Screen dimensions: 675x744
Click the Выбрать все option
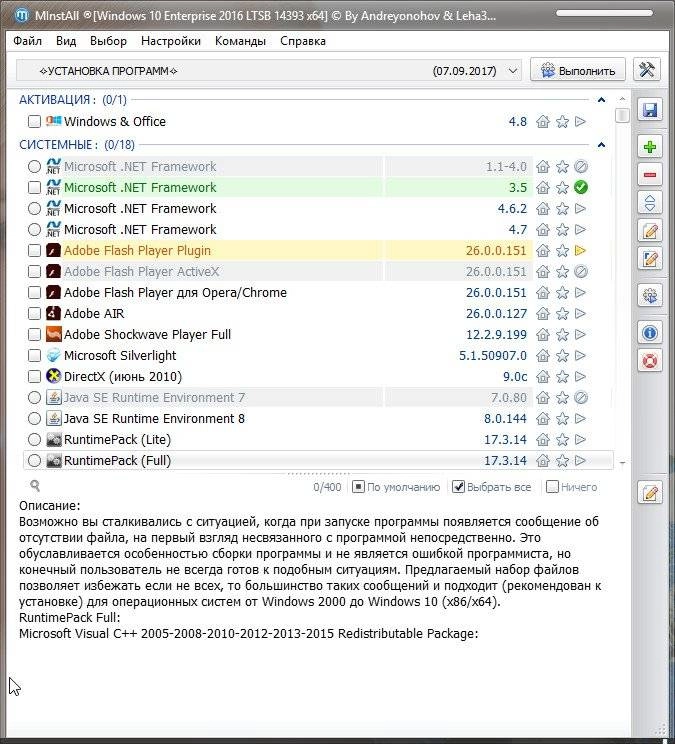[491, 487]
